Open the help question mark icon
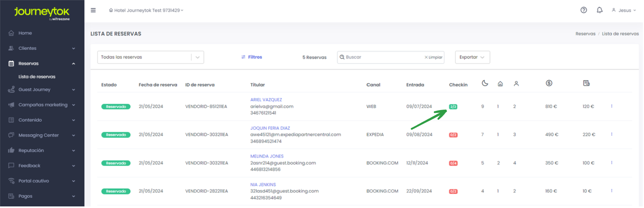Image resolution: width=644 pixels, height=208 pixels. pyautogui.click(x=583, y=10)
